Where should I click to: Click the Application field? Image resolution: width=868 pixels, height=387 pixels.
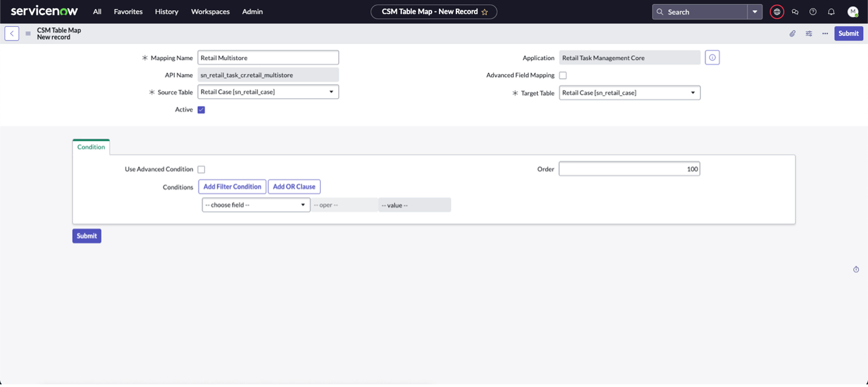pyautogui.click(x=629, y=58)
